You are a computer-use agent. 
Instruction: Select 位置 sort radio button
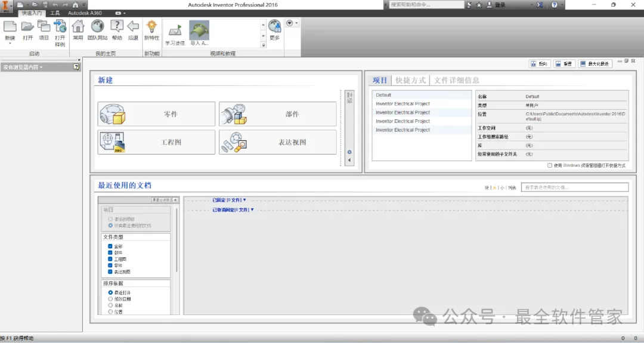[110, 311]
